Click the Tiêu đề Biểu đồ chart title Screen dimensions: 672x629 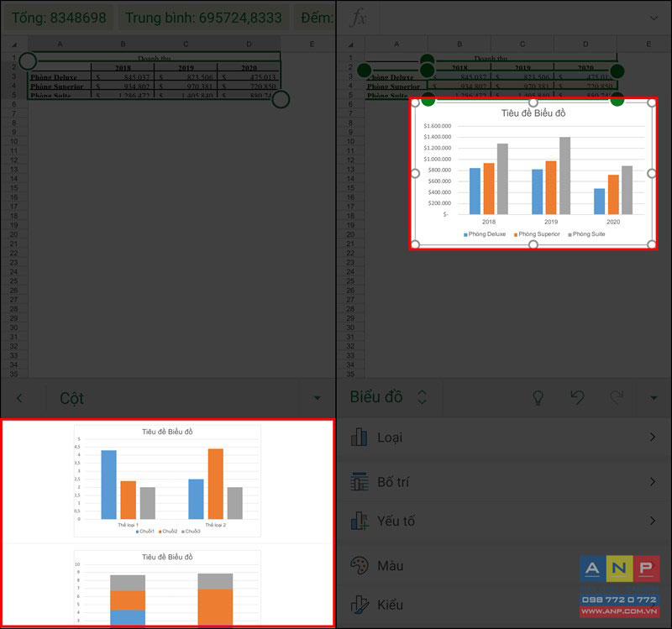click(533, 113)
